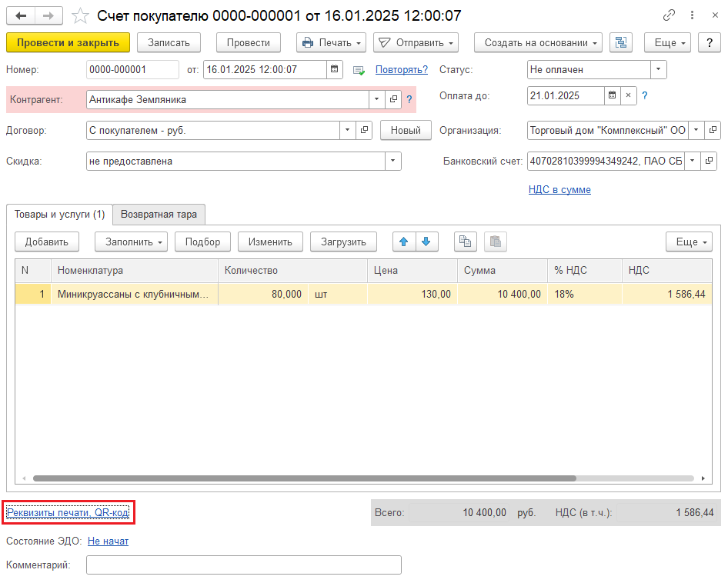
Task: Open the Контрагент card icon
Action: [x=393, y=99]
